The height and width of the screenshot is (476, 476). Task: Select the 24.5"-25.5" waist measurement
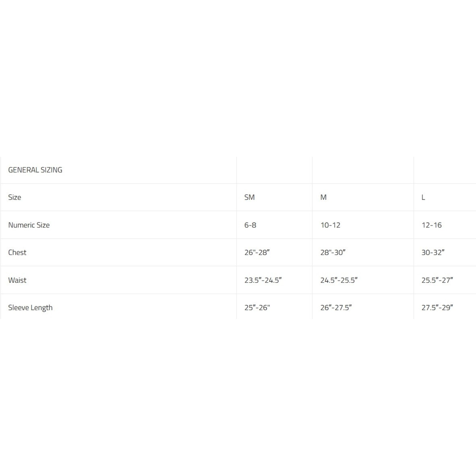339,280
